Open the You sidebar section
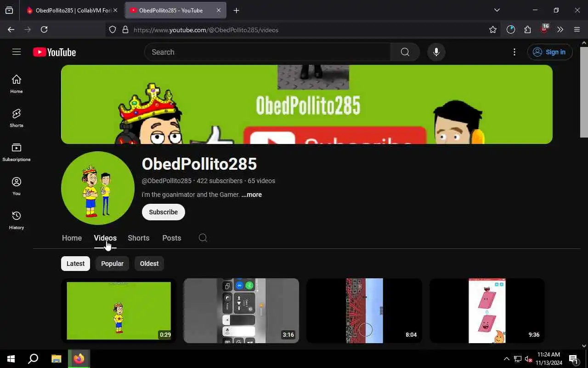 point(17,186)
